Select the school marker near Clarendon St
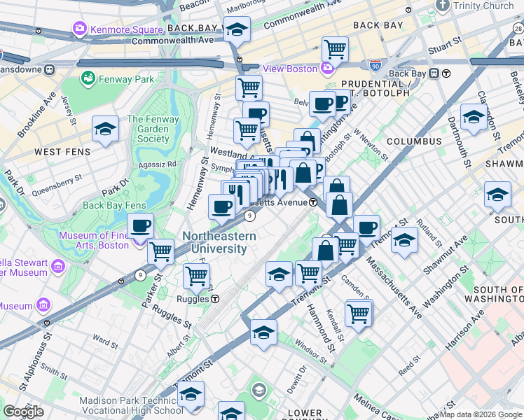This screenshot has width=524, height=420. tap(474, 118)
